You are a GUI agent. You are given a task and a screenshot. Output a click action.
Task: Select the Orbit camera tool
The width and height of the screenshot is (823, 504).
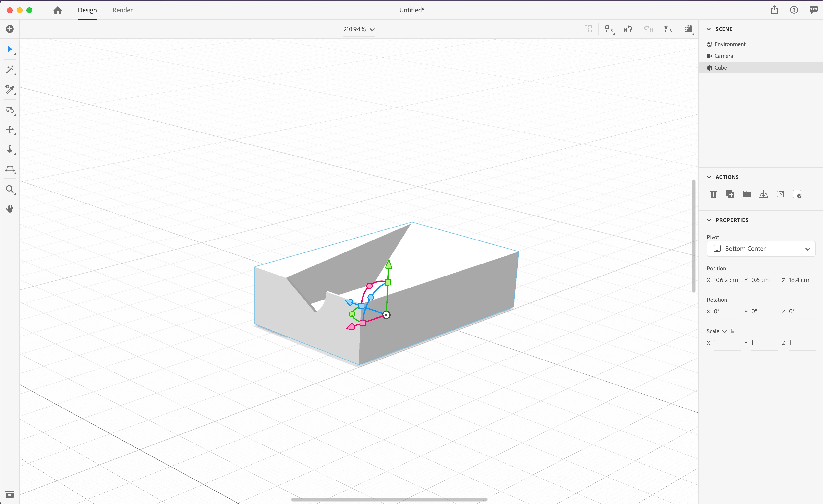(x=10, y=109)
